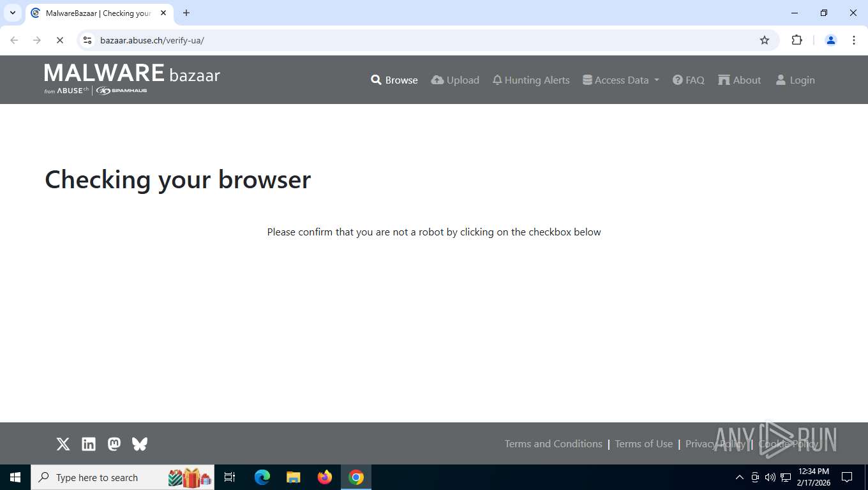Bookmark this page with the star

765,40
